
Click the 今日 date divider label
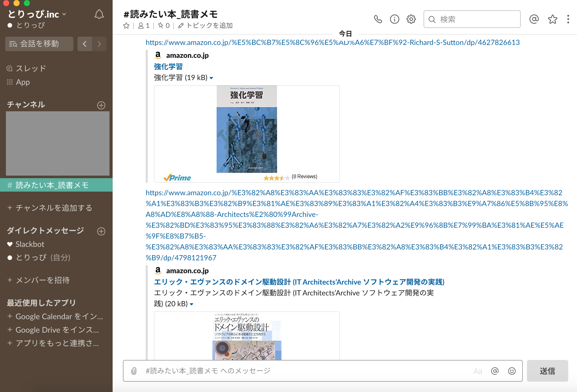coord(345,34)
